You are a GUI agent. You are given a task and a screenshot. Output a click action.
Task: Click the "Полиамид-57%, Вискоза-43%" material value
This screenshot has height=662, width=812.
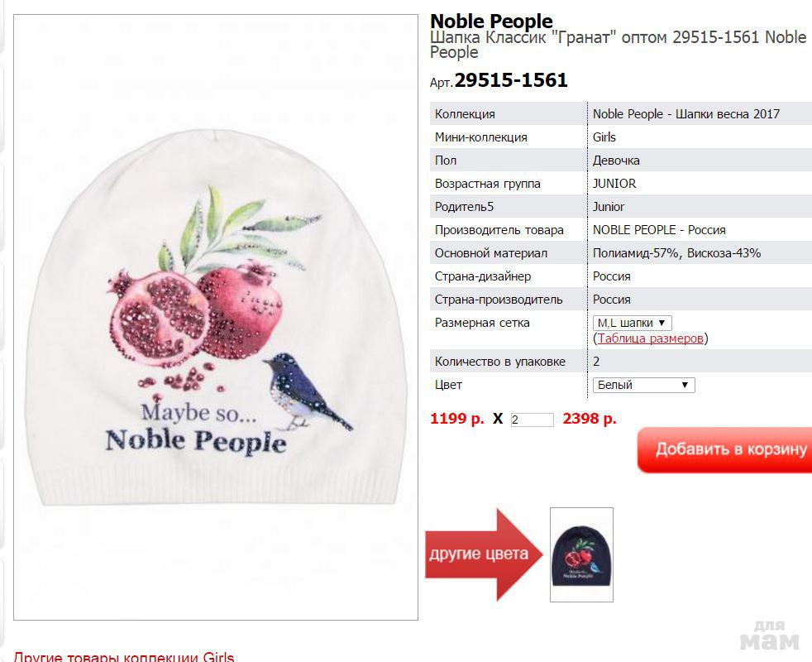tap(676, 253)
